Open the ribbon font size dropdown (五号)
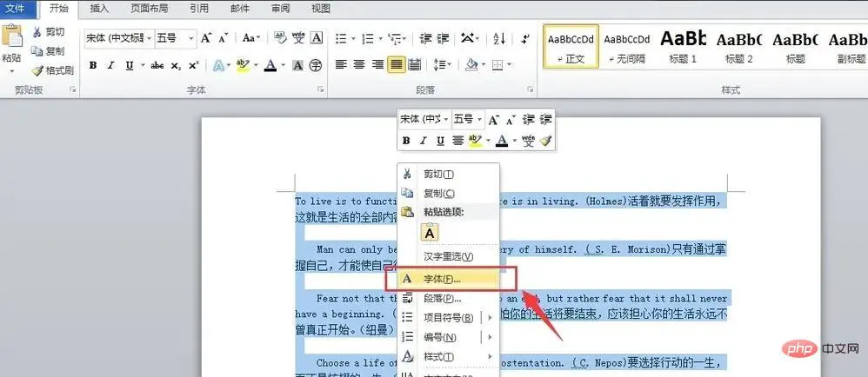 191,38
